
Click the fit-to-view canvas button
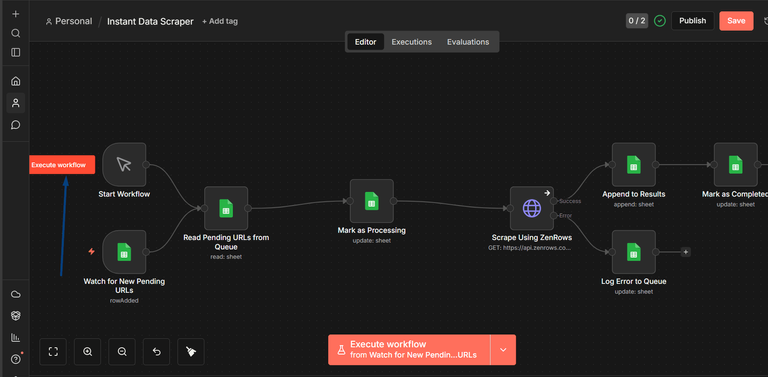click(53, 352)
